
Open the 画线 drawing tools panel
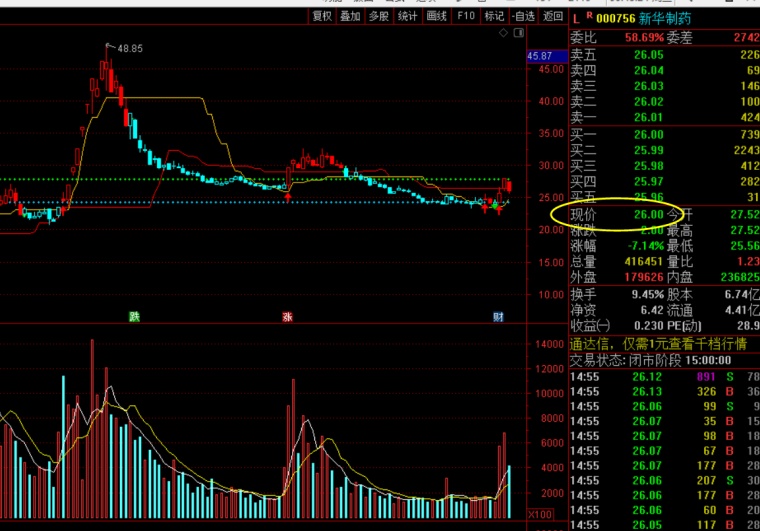coord(437,16)
